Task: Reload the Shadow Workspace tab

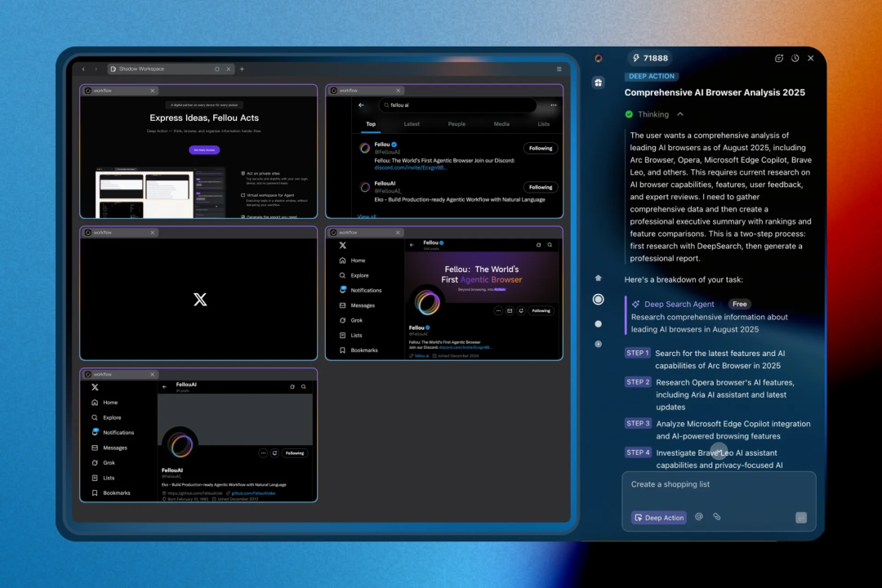Action: tap(216, 69)
